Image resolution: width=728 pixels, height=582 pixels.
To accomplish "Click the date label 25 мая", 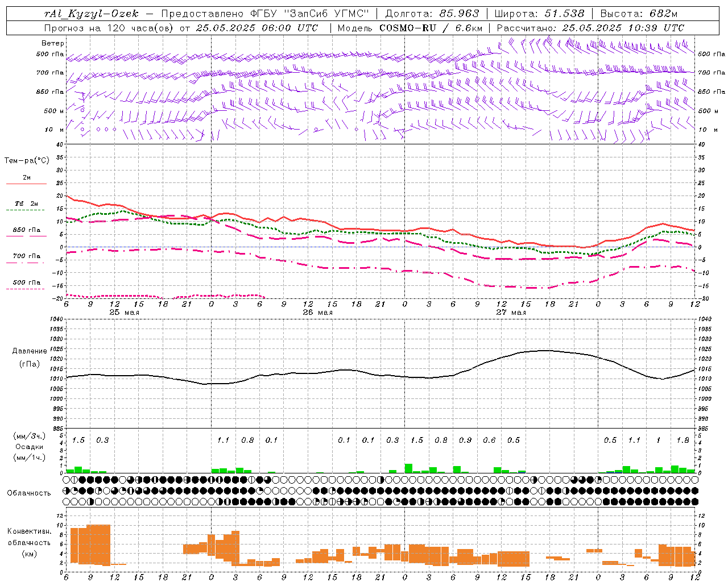I will tap(124, 313).
